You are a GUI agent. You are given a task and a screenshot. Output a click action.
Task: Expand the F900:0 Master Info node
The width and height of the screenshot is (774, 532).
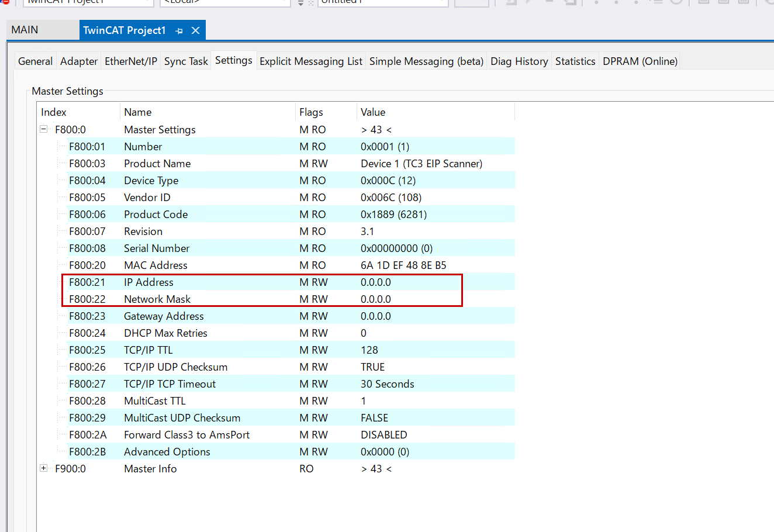click(44, 468)
